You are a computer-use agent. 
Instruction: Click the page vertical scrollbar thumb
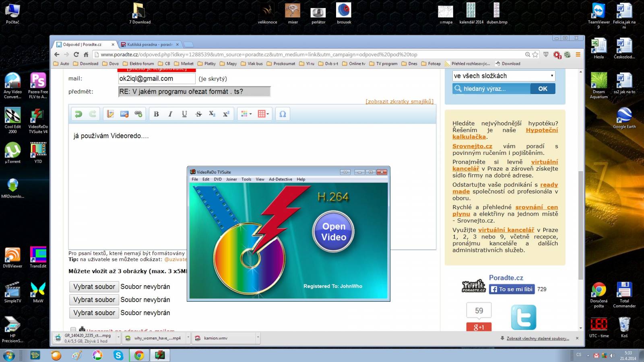point(580,225)
